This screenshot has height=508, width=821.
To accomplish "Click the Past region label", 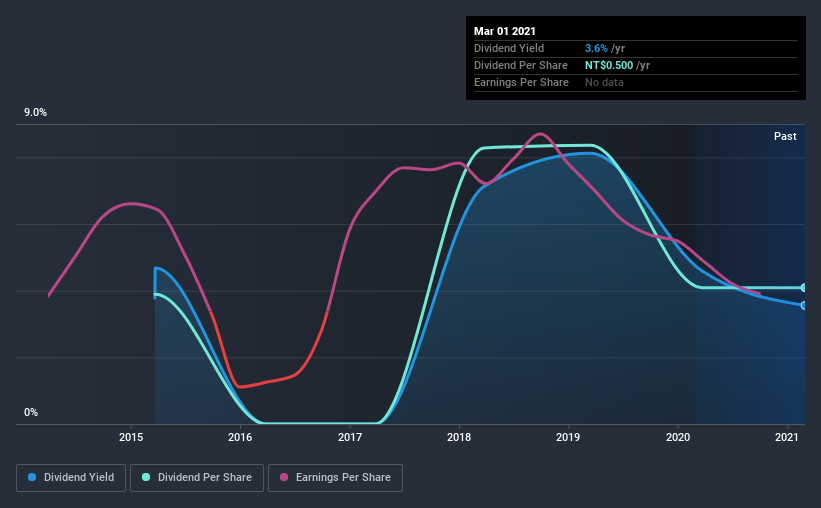I will pos(785,136).
